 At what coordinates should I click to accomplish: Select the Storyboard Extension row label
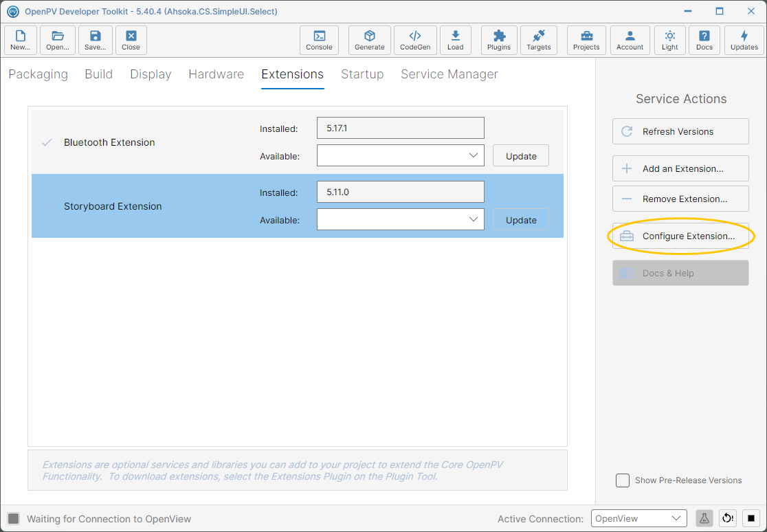pyautogui.click(x=113, y=206)
